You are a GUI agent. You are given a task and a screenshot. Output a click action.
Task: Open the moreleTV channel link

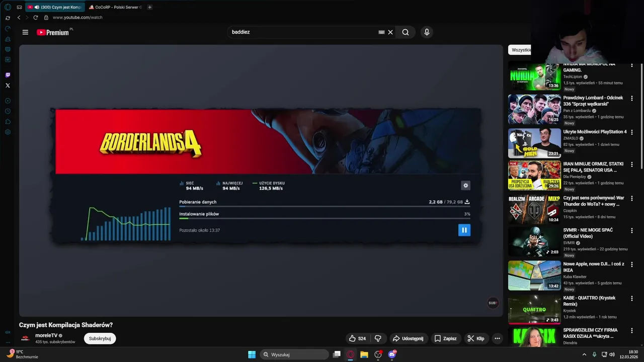tap(46, 335)
